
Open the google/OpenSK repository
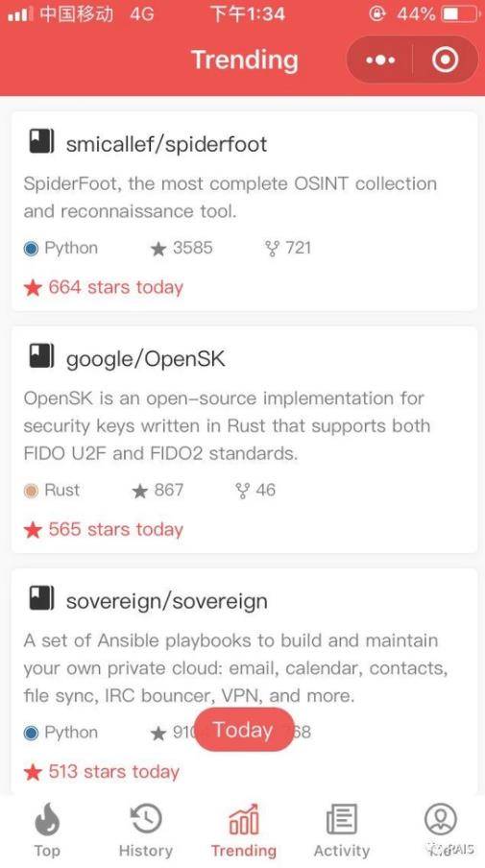(146, 359)
